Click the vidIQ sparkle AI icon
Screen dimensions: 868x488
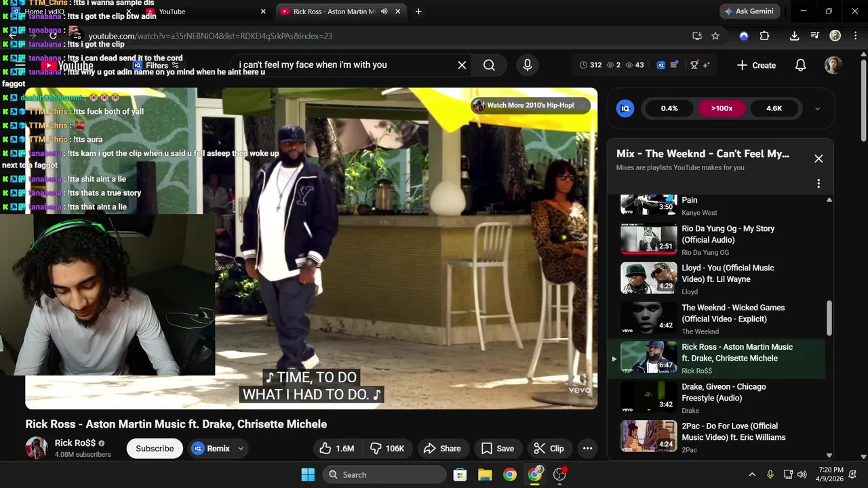tap(706, 65)
